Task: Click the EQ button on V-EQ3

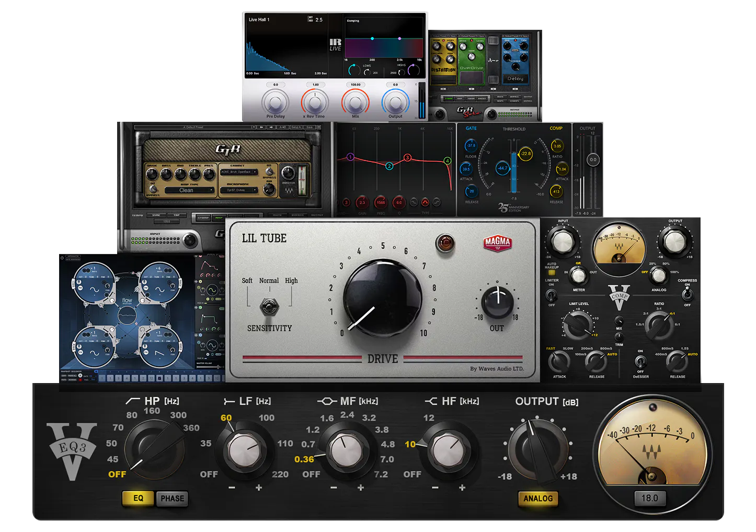Action: pos(138,498)
